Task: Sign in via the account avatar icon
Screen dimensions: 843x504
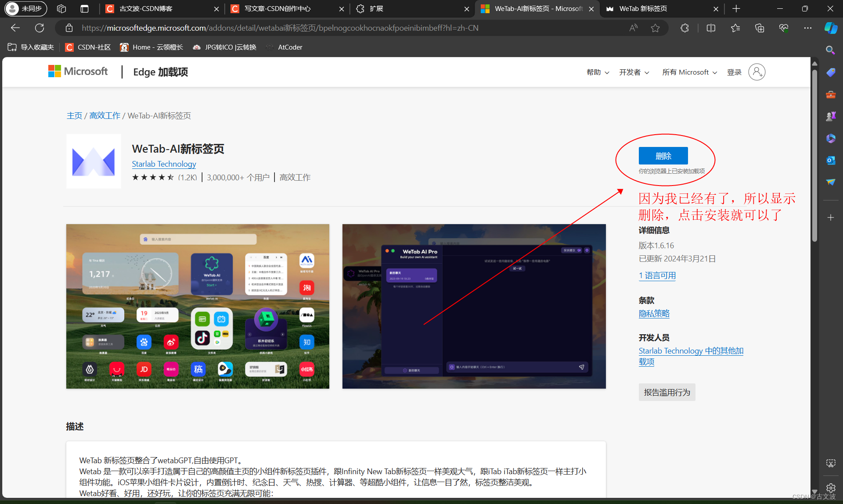Action: pyautogui.click(x=757, y=72)
